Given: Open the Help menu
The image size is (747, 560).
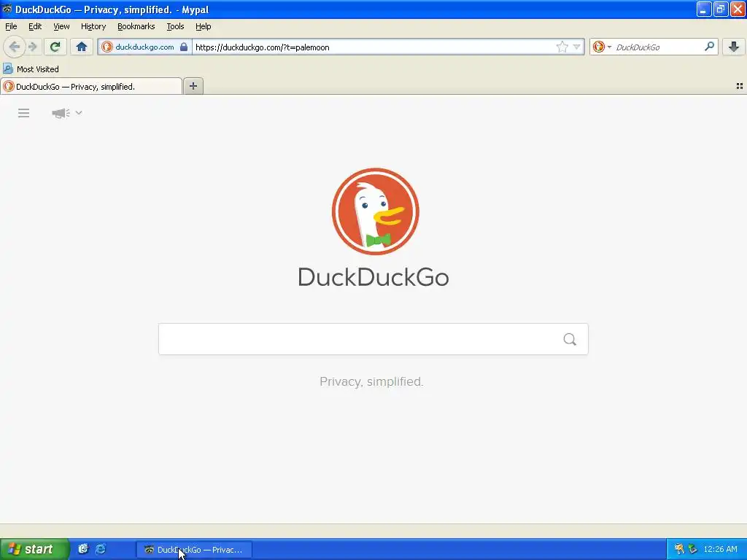Looking at the screenshot, I should tap(204, 26).
